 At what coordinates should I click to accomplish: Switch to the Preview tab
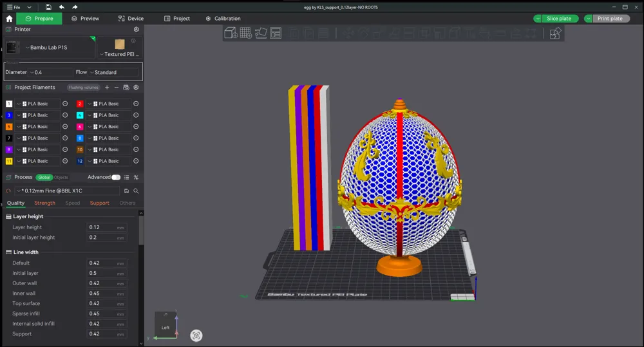point(85,19)
